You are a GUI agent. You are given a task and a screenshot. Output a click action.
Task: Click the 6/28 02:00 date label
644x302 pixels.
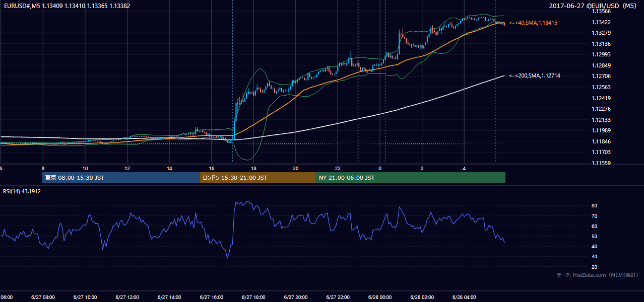(x=422, y=297)
